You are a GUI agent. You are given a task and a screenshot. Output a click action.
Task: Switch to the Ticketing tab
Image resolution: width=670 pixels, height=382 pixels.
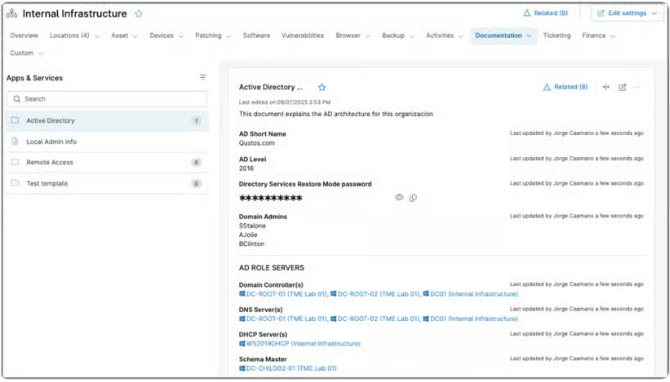click(x=557, y=35)
